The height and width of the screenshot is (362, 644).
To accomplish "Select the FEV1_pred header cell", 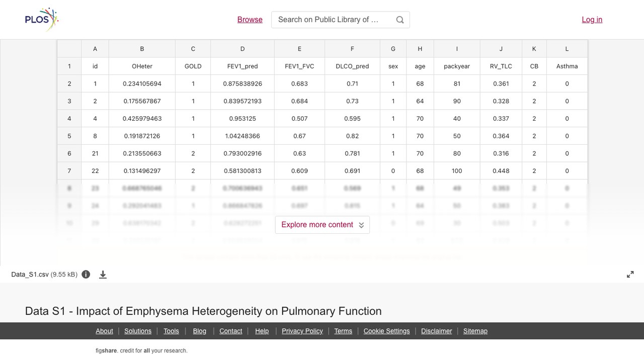I will point(243,66).
